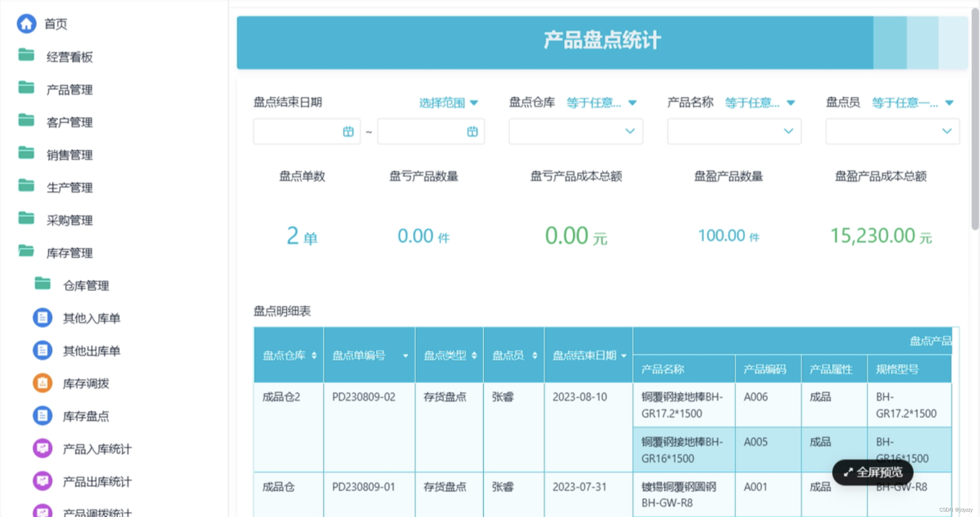The image size is (980, 517).
Task: Open the start date calendar icon
Action: [348, 132]
